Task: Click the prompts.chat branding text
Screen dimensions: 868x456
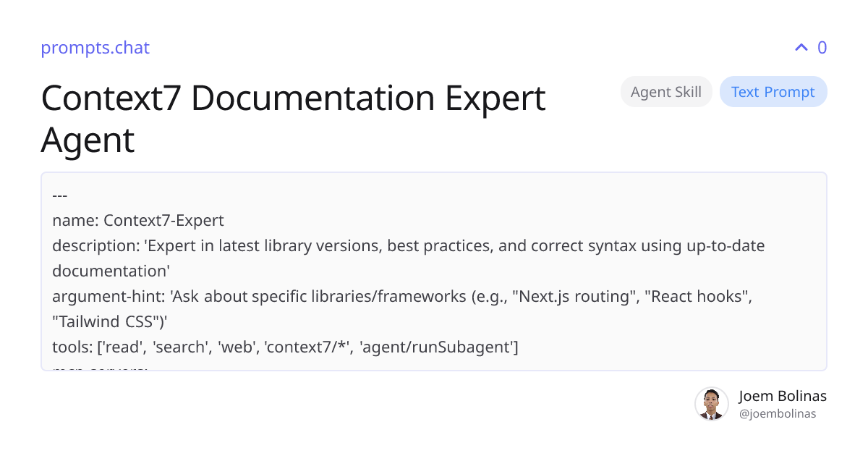Action: coord(95,48)
